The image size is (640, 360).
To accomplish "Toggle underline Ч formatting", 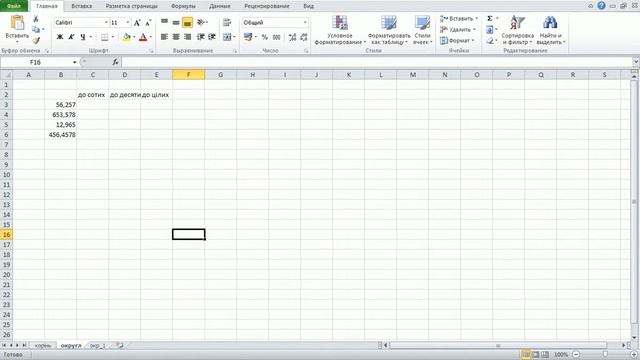I will [x=83, y=37].
